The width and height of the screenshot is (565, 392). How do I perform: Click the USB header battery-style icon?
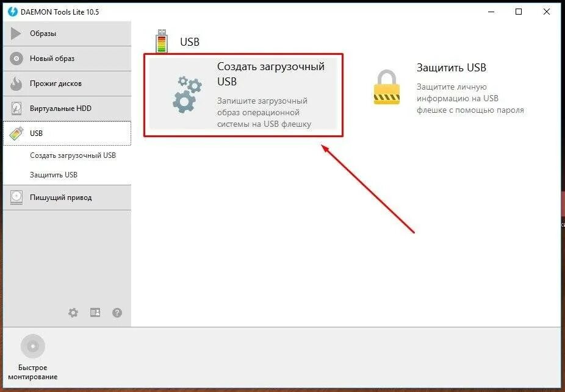[162, 41]
